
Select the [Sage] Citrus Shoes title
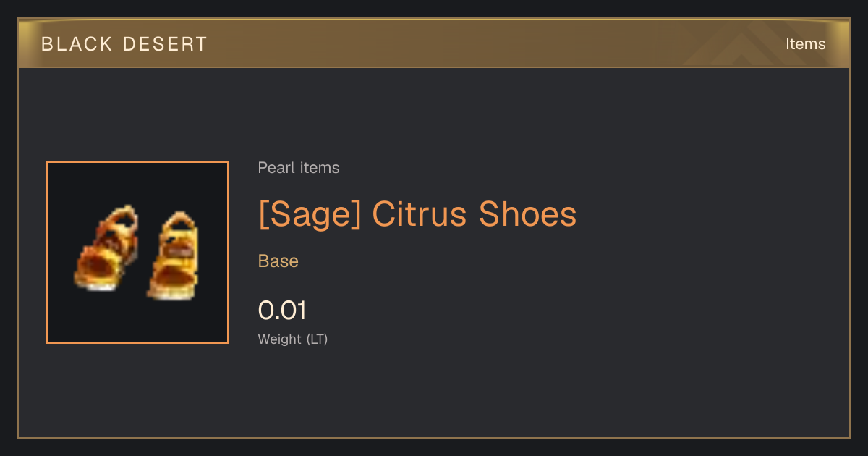(417, 214)
